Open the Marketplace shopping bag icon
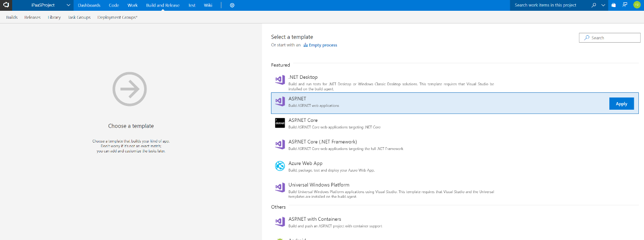The height and width of the screenshot is (240, 644). pos(614,5)
